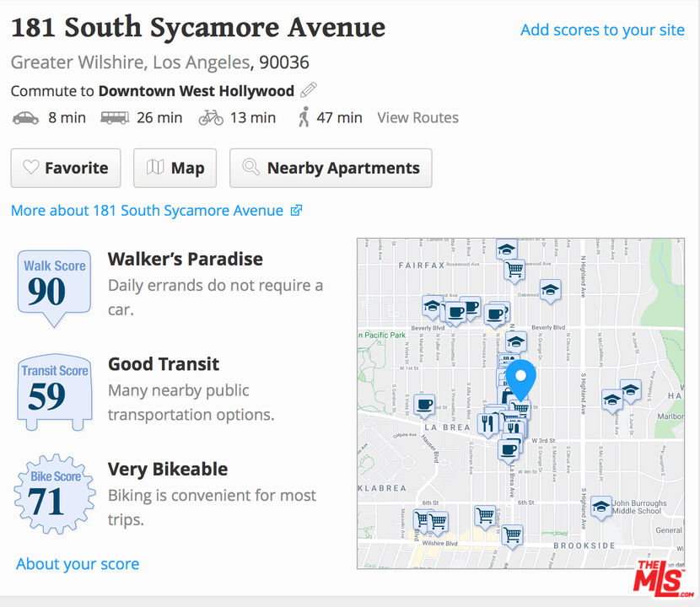Open the Map button
Viewport: 700px width, 607px height.
175,168
